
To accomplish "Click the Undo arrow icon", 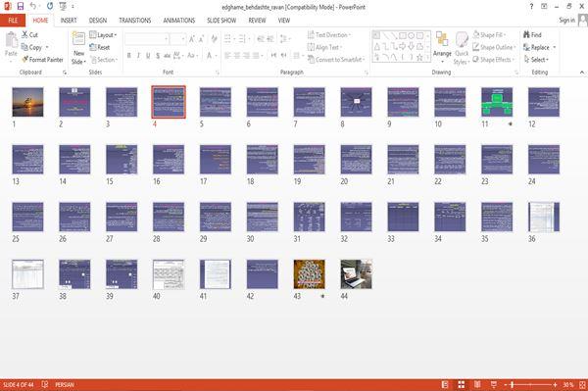I will [x=33, y=6].
